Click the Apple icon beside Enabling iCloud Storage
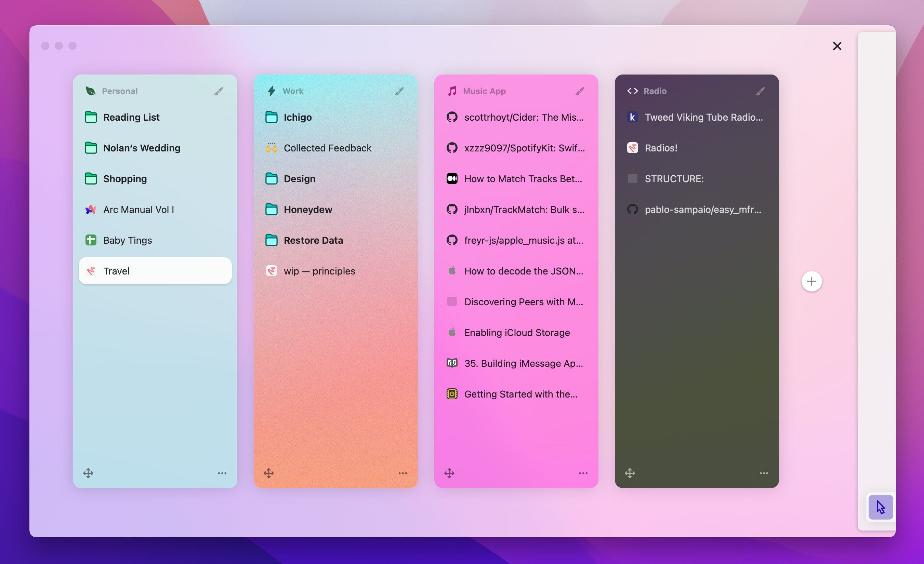Image resolution: width=924 pixels, height=564 pixels. point(452,332)
